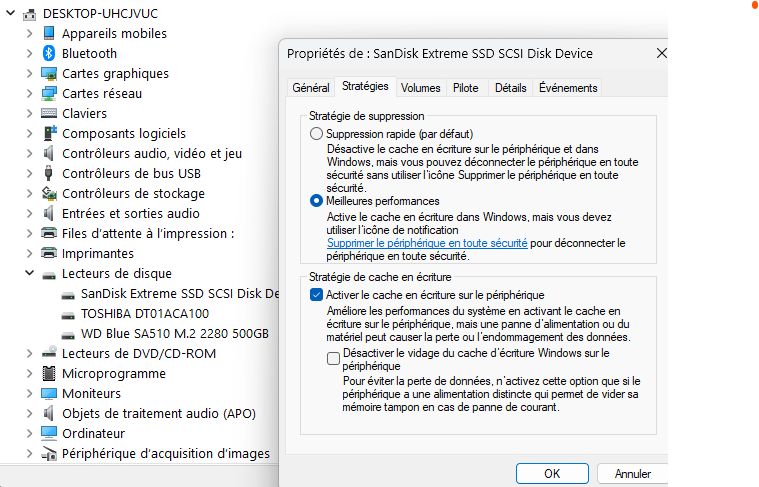Image resolution: width=759 pixels, height=487 pixels.
Task: Click the OK button
Action: tap(552, 473)
